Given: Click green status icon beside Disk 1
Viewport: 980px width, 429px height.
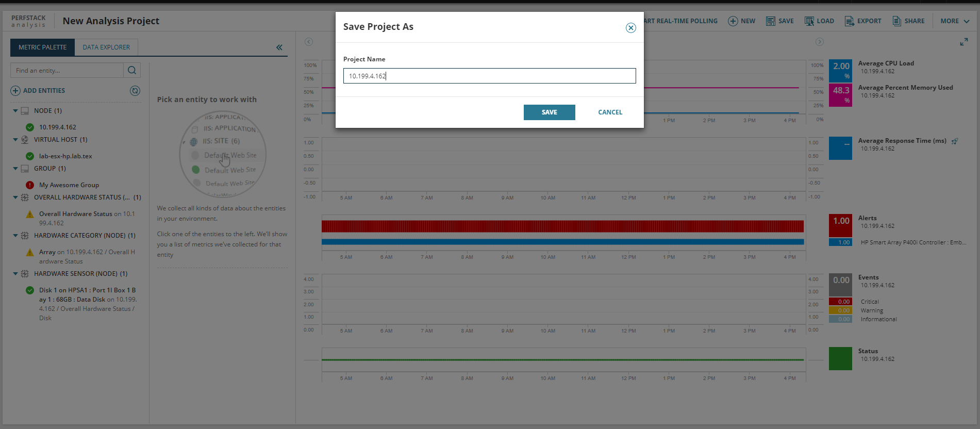Looking at the screenshot, I should [x=30, y=290].
